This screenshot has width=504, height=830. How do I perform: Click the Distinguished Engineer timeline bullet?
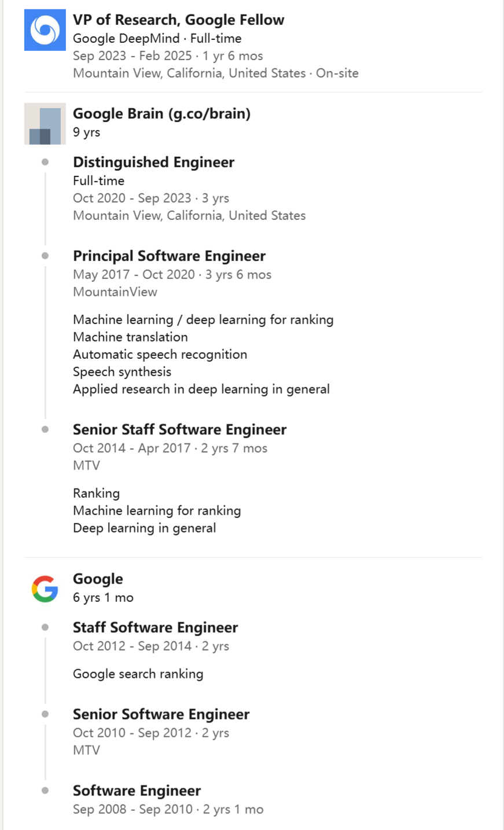pos(45,162)
